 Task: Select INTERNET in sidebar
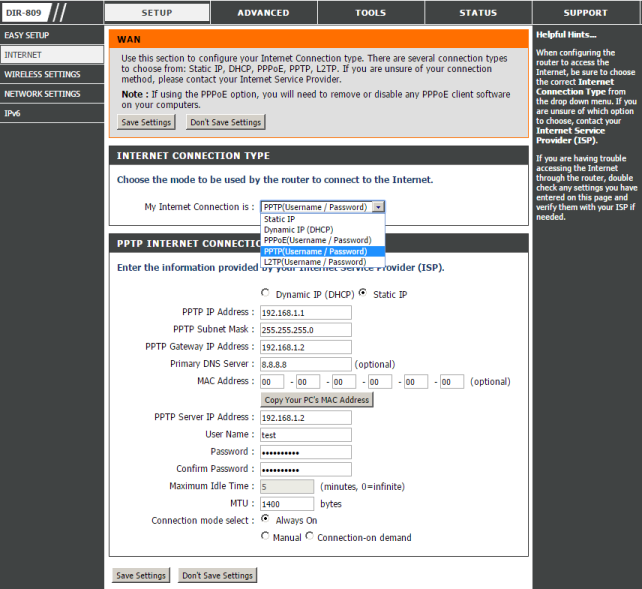[x=52, y=55]
